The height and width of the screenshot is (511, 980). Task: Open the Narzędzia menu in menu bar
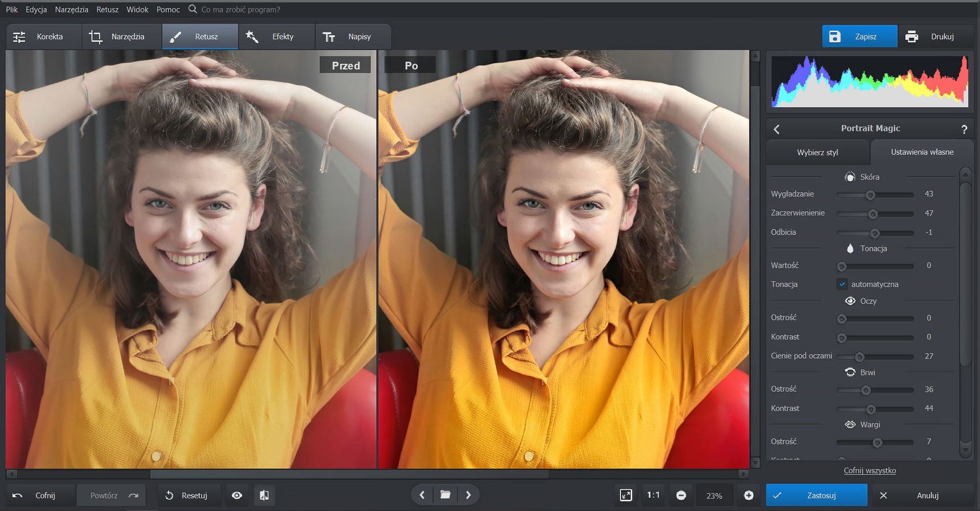tap(71, 10)
